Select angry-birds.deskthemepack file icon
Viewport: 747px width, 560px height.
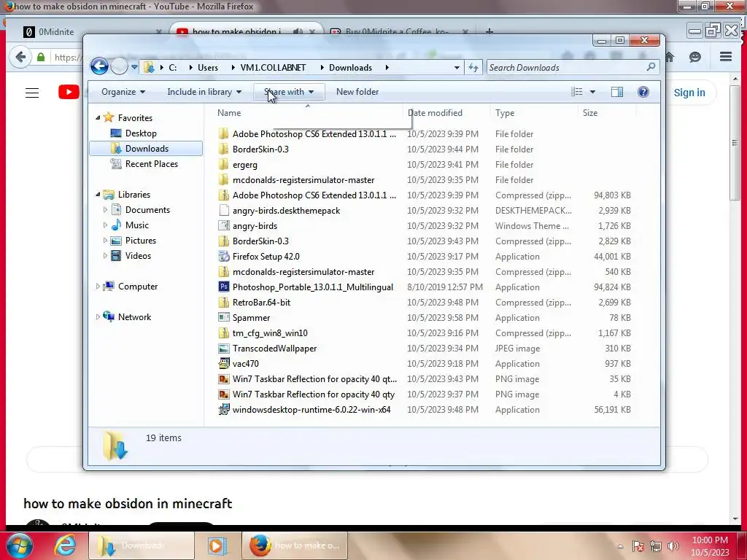point(223,211)
